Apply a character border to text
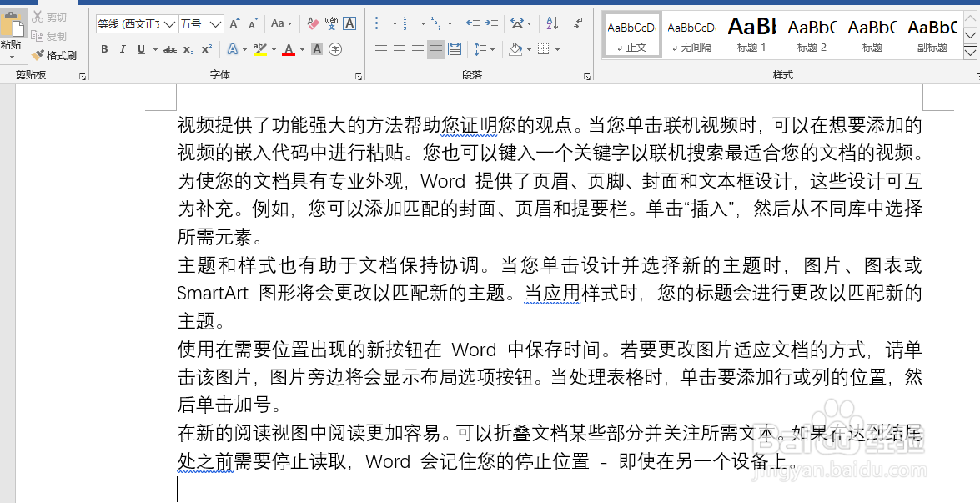The height and width of the screenshot is (503, 980). [349, 23]
